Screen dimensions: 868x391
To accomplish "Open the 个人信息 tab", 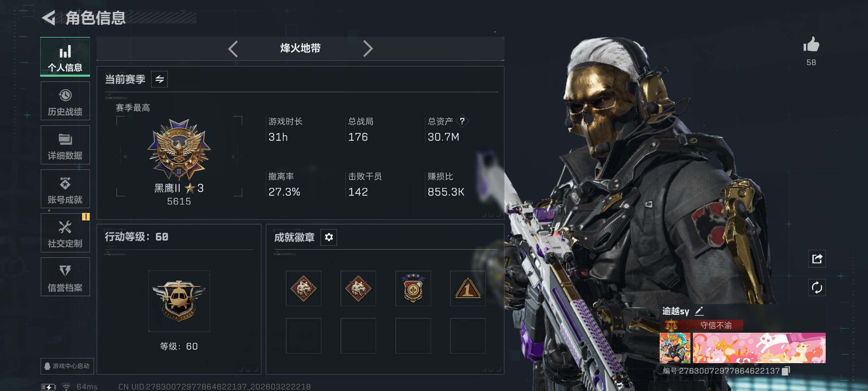I will tap(65, 56).
